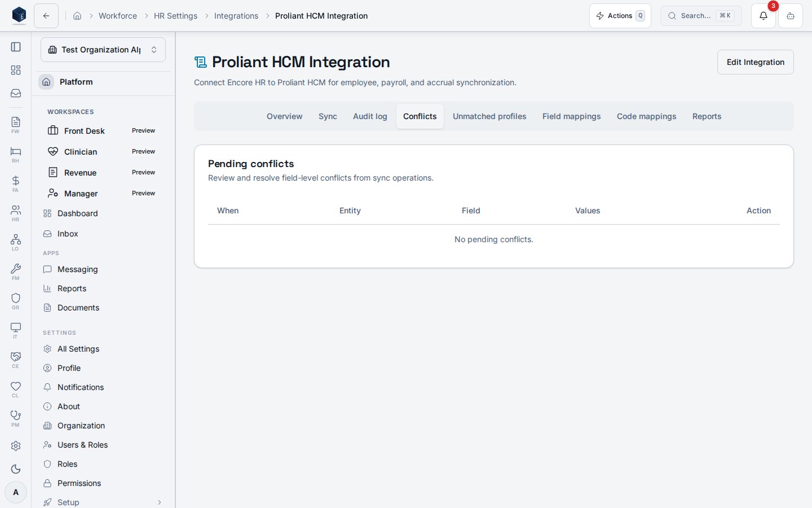Viewport: 812px width, 508px height.
Task: Open All Settings
Action: coord(103,349)
